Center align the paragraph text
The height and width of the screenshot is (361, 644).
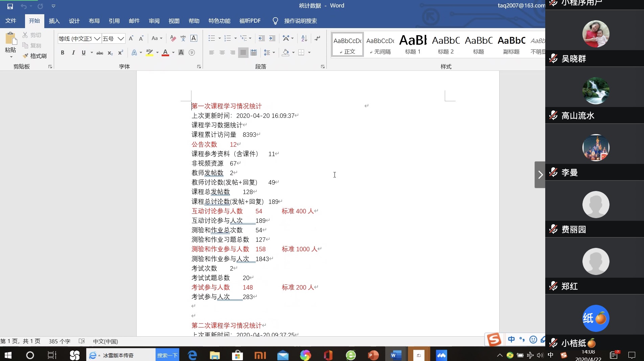[222, 52]
